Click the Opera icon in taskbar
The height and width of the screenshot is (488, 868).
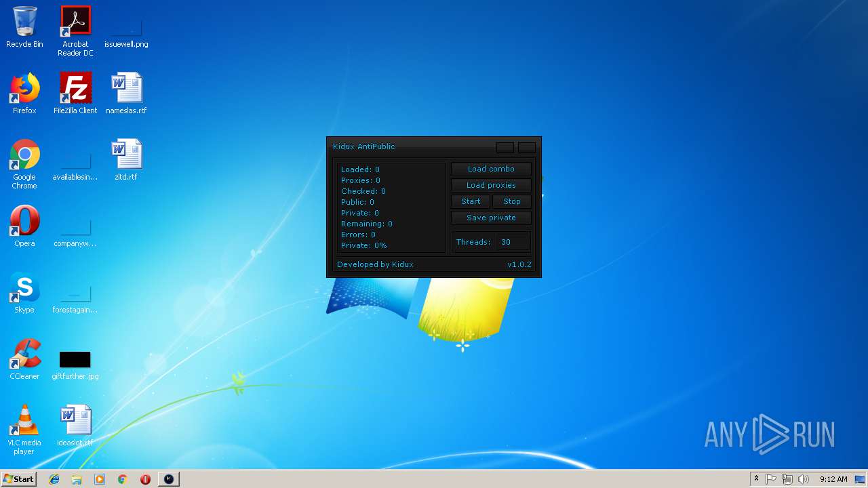(x=145, y=479)
